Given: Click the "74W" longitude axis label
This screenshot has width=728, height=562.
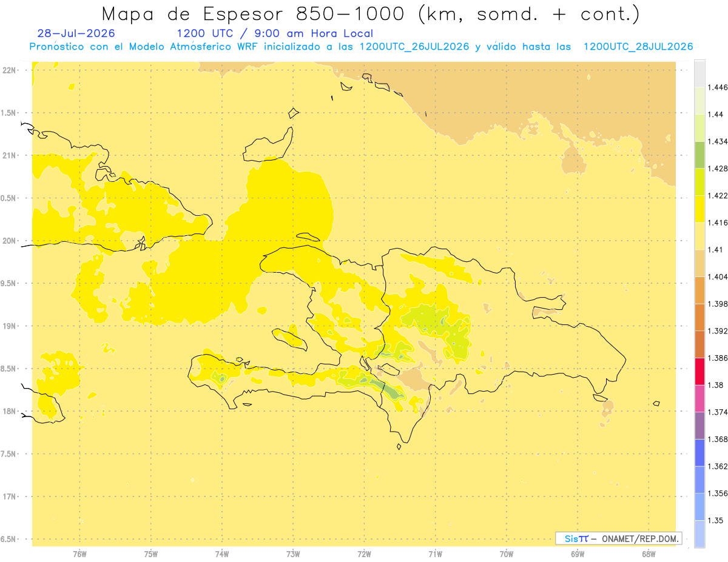Looking at the screenshot, I should tap(221, 554).
